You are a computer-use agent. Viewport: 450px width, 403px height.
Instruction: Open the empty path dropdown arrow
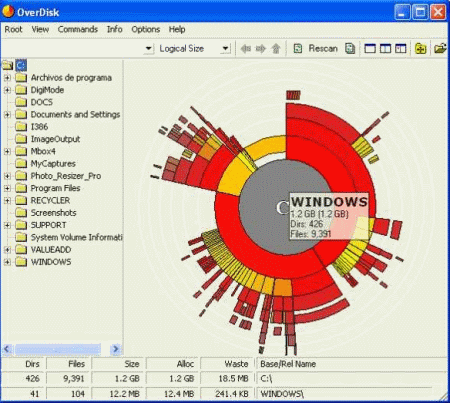(149, 49)
